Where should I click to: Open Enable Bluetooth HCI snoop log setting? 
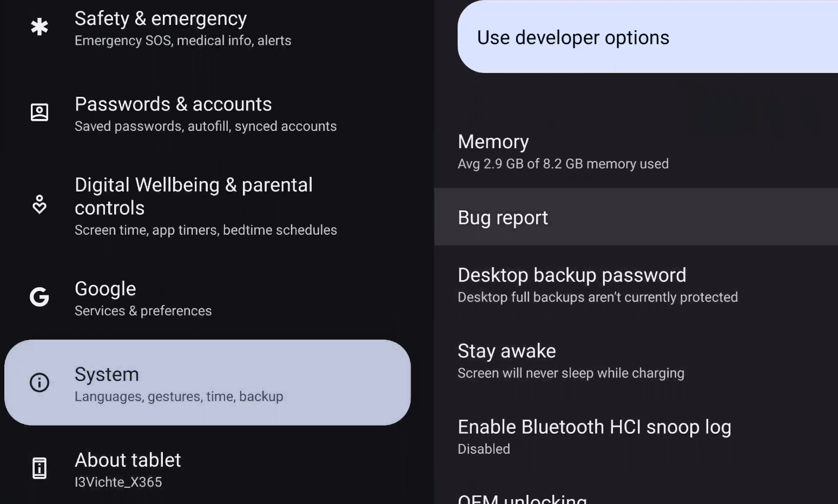point(594,437)
